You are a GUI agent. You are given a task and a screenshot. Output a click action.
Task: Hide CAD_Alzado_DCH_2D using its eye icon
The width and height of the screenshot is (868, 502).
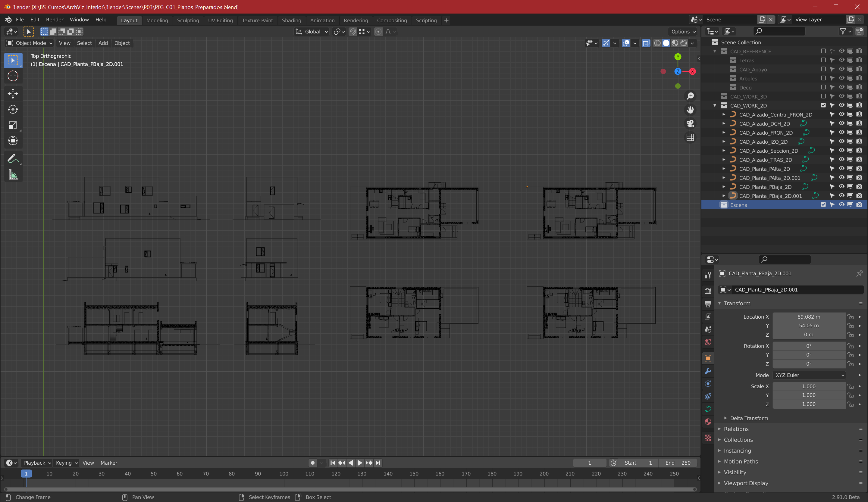[x=841, y=123]
